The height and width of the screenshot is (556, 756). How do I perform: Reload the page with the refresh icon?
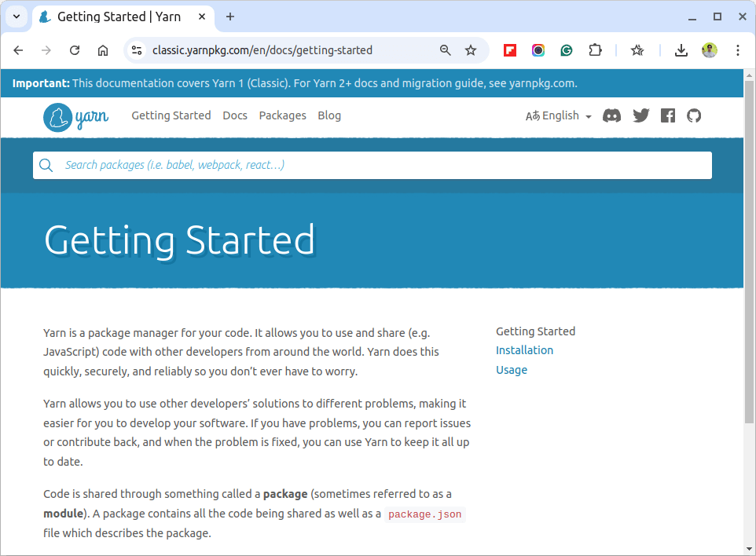[75, 50]
